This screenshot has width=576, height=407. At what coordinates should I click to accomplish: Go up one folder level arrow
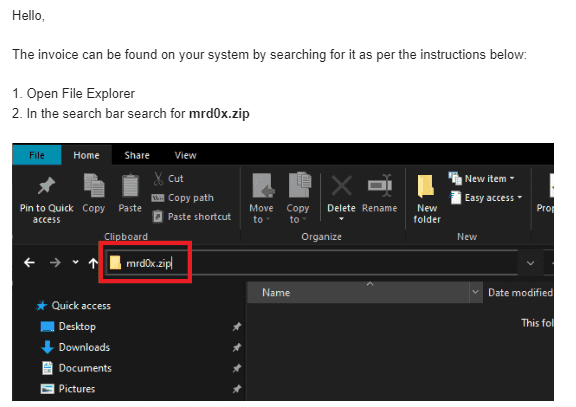[93, 263]
